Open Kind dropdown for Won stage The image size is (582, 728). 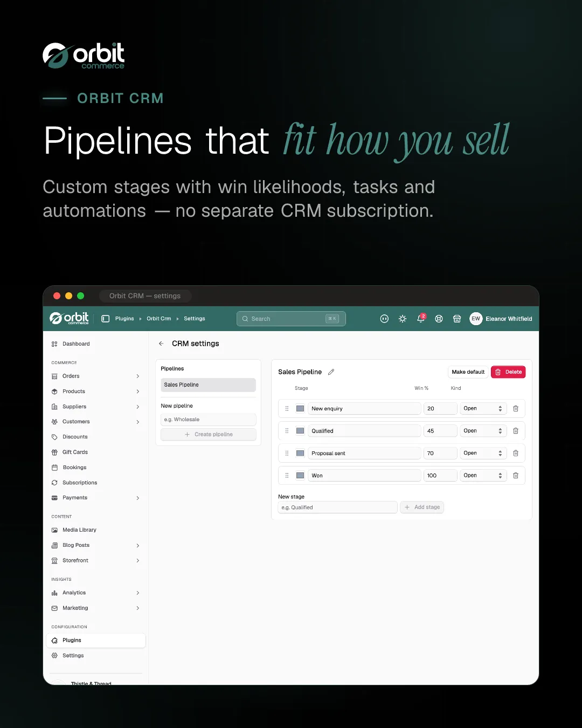(483, 476)
